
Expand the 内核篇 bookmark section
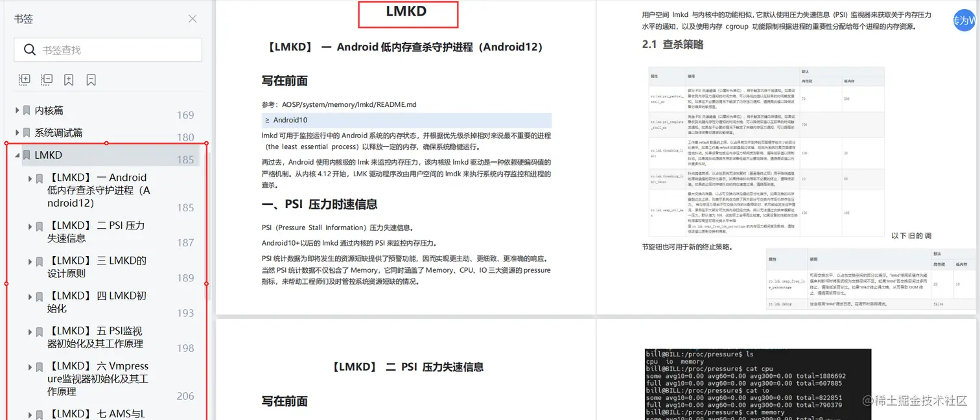tap(16, 110)
